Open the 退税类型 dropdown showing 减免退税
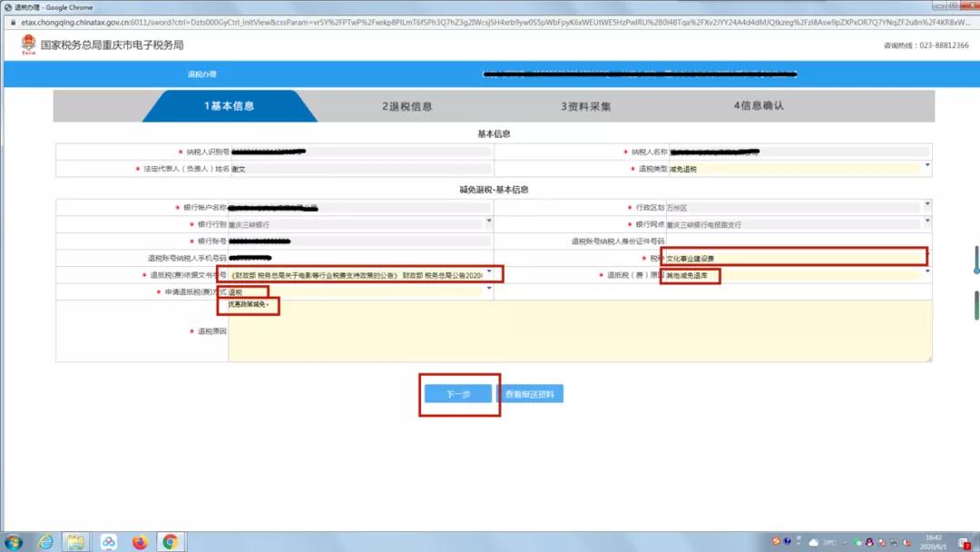980x552 pixels. pyautogui.click(x=927, y=167)
